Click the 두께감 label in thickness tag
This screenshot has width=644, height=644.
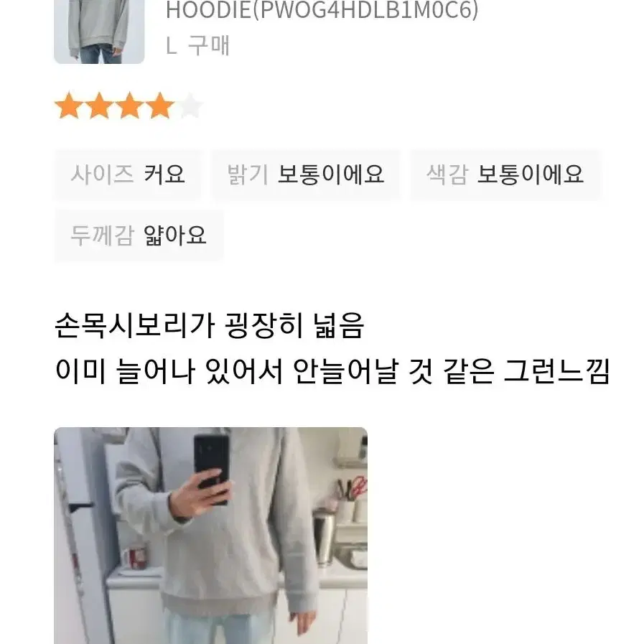coord(102,235)
